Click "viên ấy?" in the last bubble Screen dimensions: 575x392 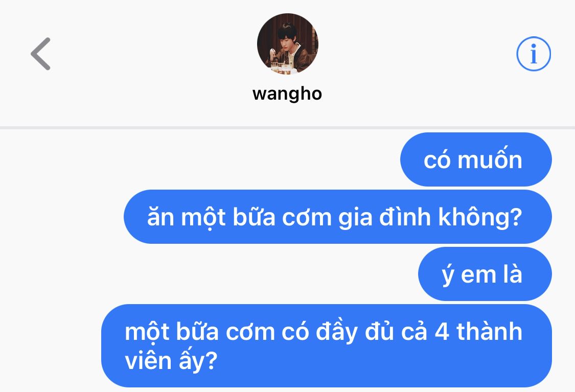pos(171,361)
